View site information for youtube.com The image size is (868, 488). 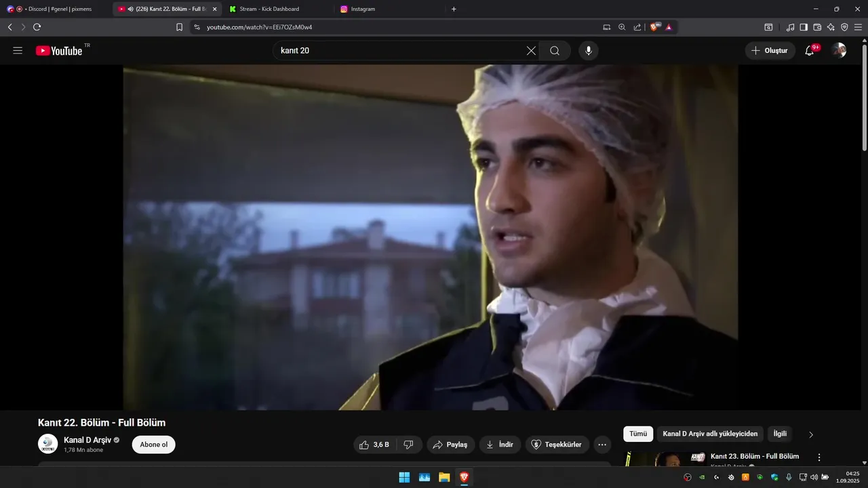(197, 27)
